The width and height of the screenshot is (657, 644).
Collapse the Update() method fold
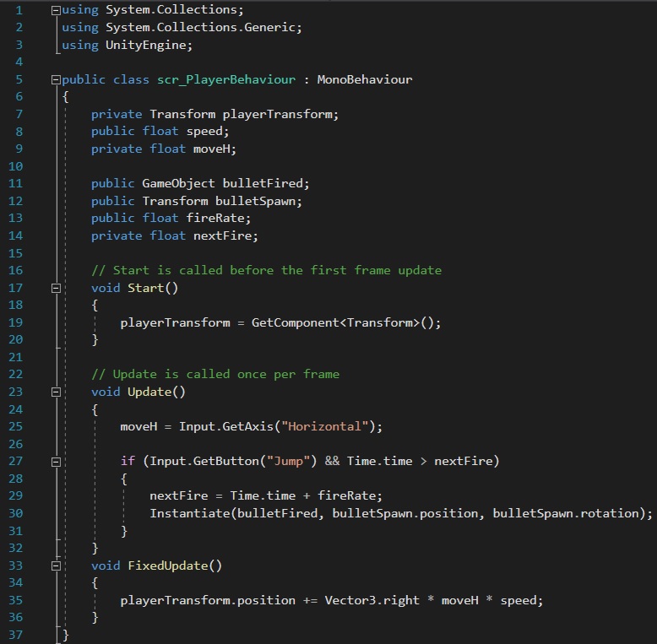pos(56,392)
